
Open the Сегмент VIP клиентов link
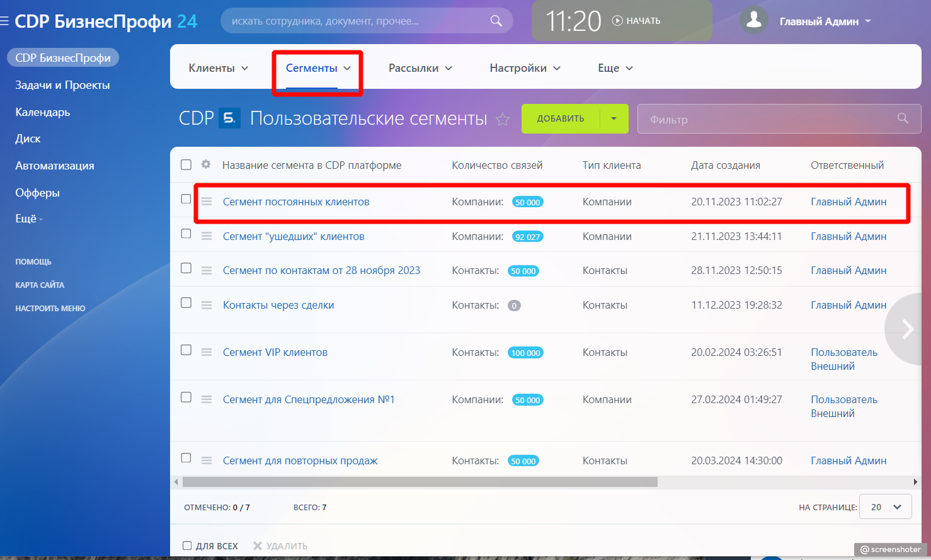click(x=275, y=352)
